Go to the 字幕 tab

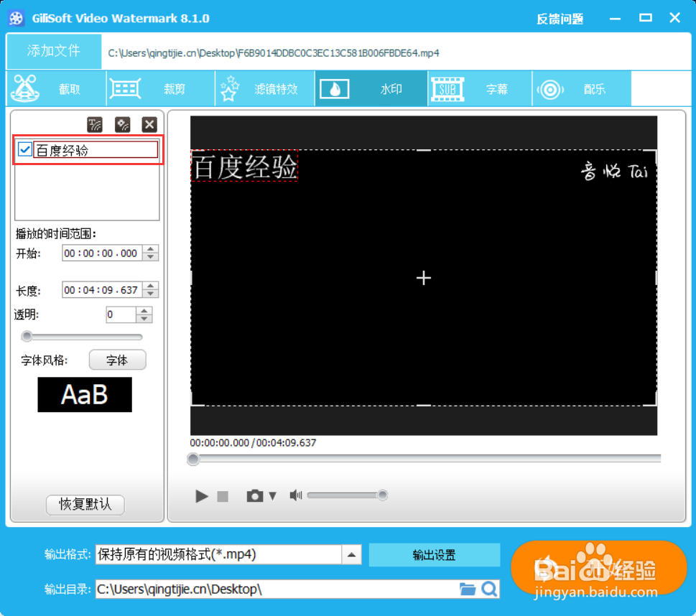(x=480, y=89)
